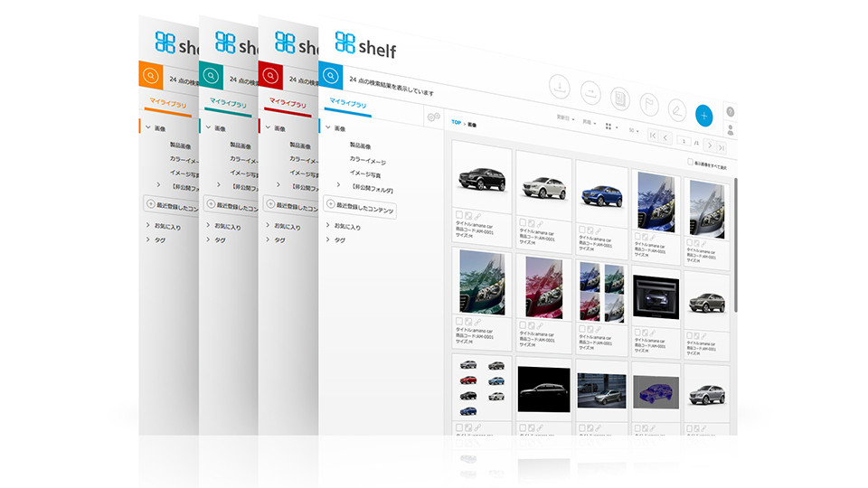Check the box under the blue car thumbnail
This screenshot has height=488, width=868.
point(581,230)
